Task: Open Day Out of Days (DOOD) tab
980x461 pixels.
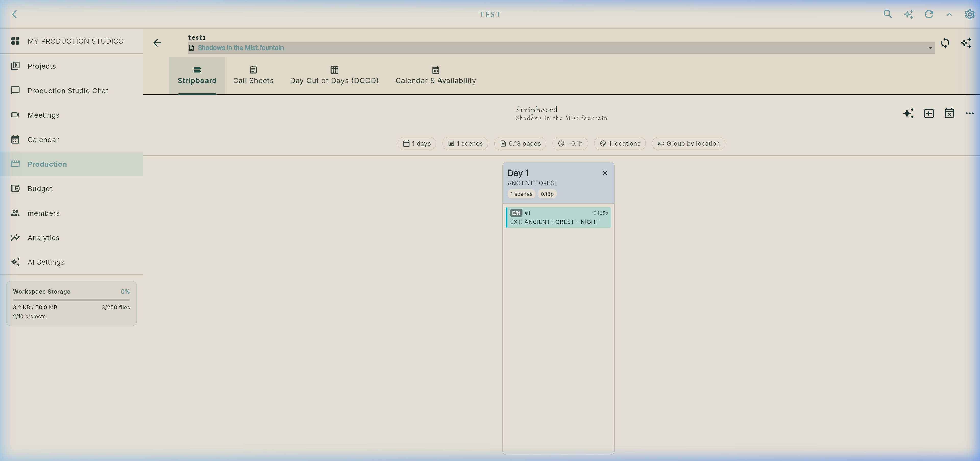Action: click(334, 76)
